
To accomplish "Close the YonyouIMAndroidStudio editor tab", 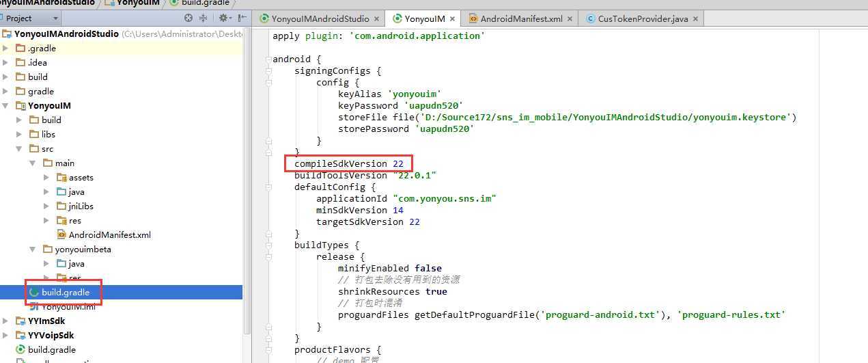I will (x=378, y=19).
